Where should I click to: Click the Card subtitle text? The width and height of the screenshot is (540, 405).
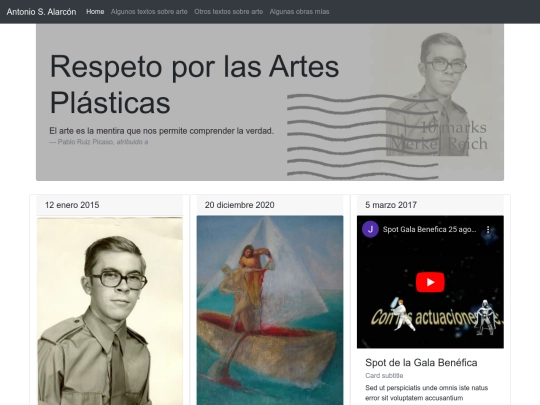pos(384,375)
